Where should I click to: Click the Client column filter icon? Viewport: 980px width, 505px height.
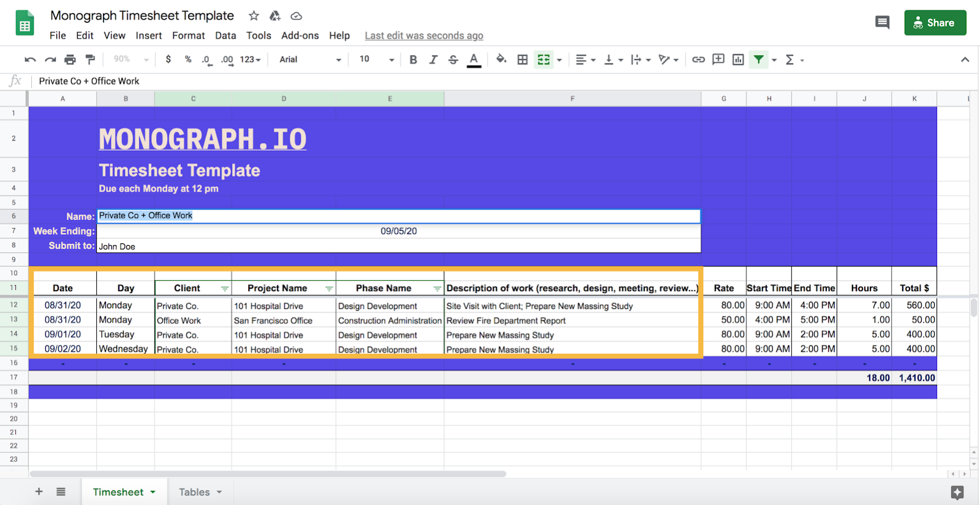pos(225,289)
